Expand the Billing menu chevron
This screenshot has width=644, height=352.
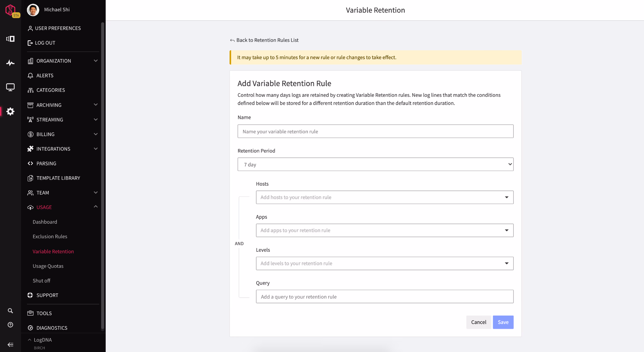point(96,134)
